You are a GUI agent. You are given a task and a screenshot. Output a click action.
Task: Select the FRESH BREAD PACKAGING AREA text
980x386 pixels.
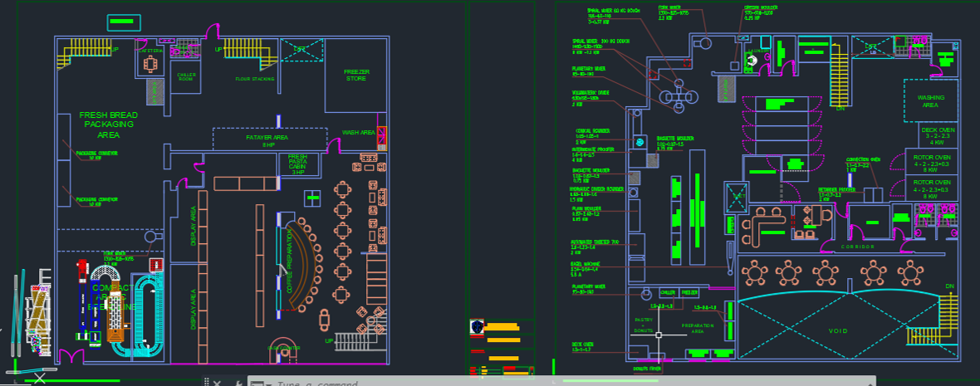[x=108, y=124]
